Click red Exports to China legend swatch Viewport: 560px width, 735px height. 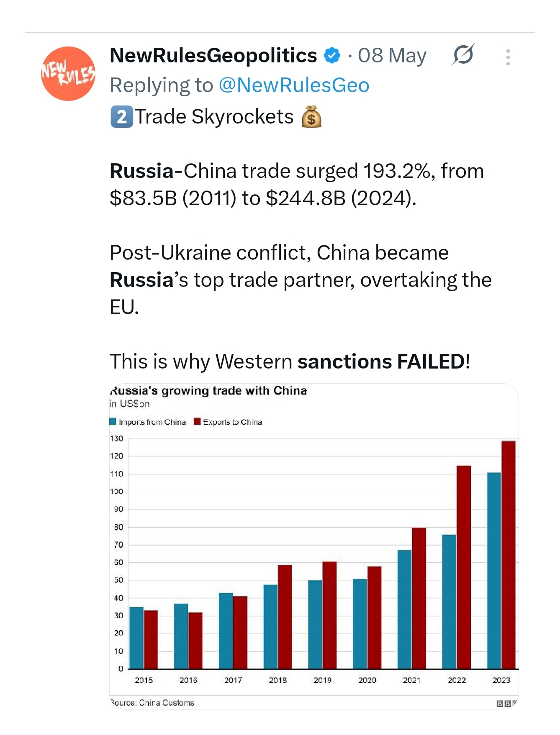pos(197,422)
